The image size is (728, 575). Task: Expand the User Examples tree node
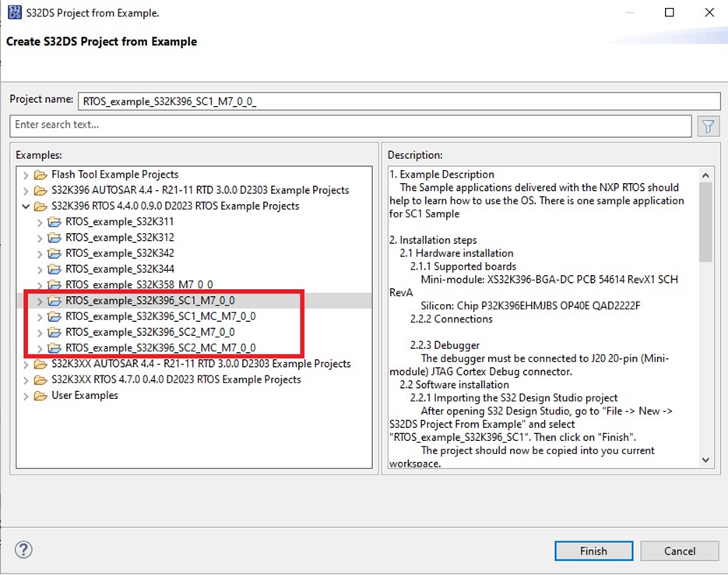click(x=26, y=395)
